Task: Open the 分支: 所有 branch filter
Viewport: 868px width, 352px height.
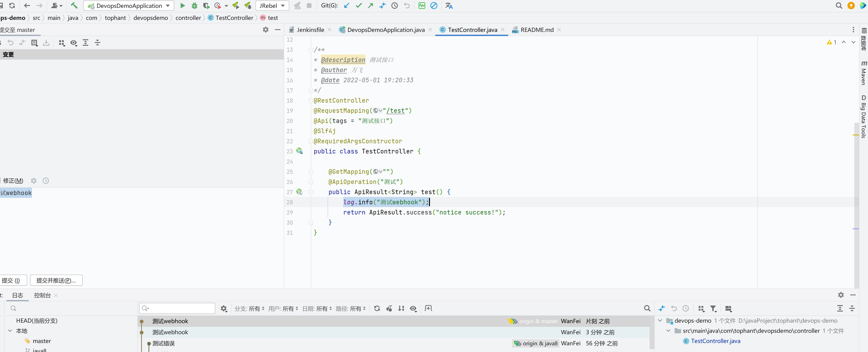Action: coord(249,309)
